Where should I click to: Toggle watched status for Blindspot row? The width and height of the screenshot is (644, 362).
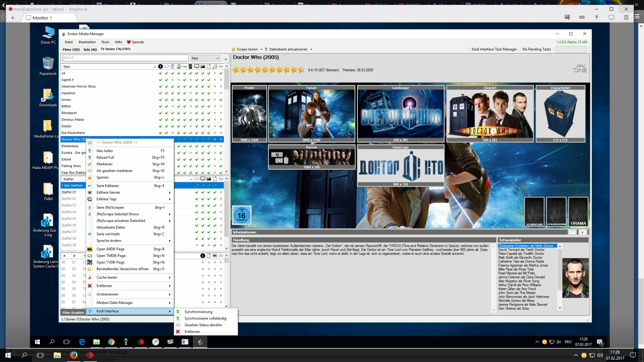pos(221,113)
